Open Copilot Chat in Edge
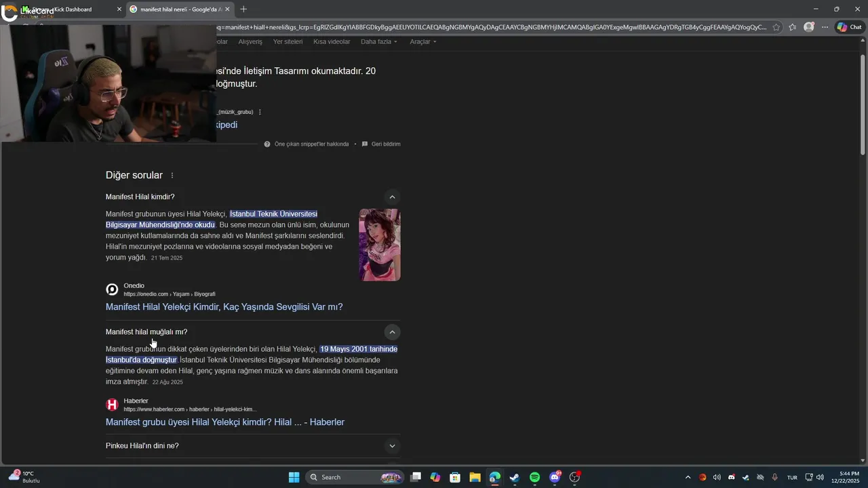The image size is (868, 488). click(849, 27)
